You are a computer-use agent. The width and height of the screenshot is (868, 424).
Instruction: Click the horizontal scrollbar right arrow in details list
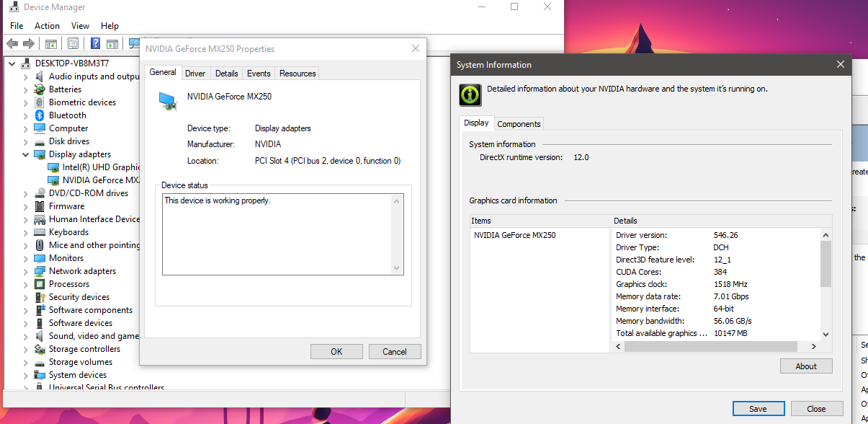pyautogui.click(x=814, y=347)
